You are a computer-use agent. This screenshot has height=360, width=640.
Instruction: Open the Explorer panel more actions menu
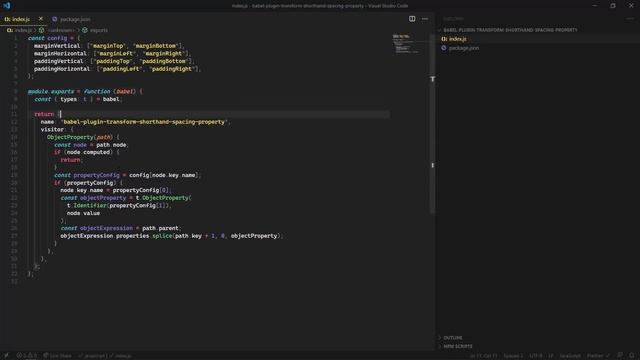[x=630, y=19]
